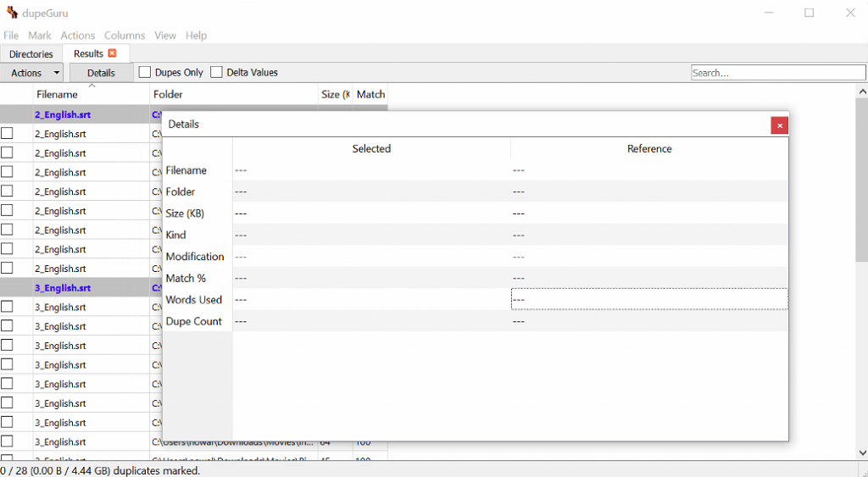The image size is (868, 477).
Task: Sort by the Filename column header
Action: pyautogui.click(x=92, y=94)
